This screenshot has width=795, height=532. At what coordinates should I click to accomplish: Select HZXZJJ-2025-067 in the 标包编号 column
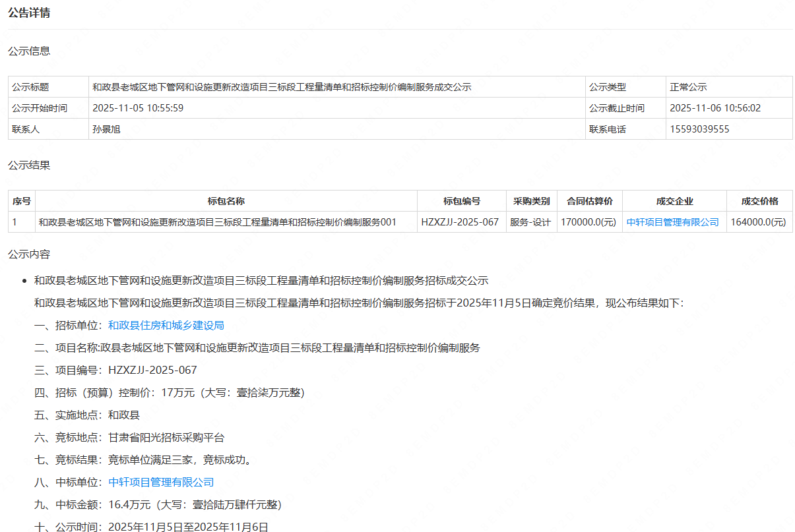460,222
